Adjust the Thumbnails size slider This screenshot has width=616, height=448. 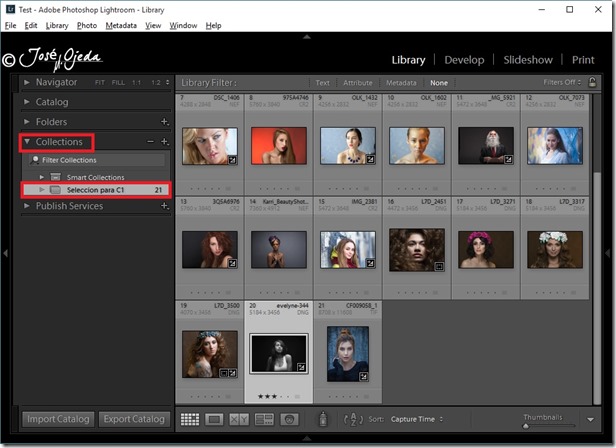pos(526,426)
